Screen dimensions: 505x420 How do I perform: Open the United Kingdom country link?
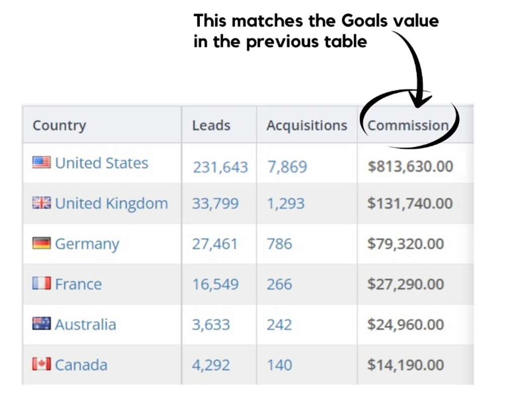(111, 203)
